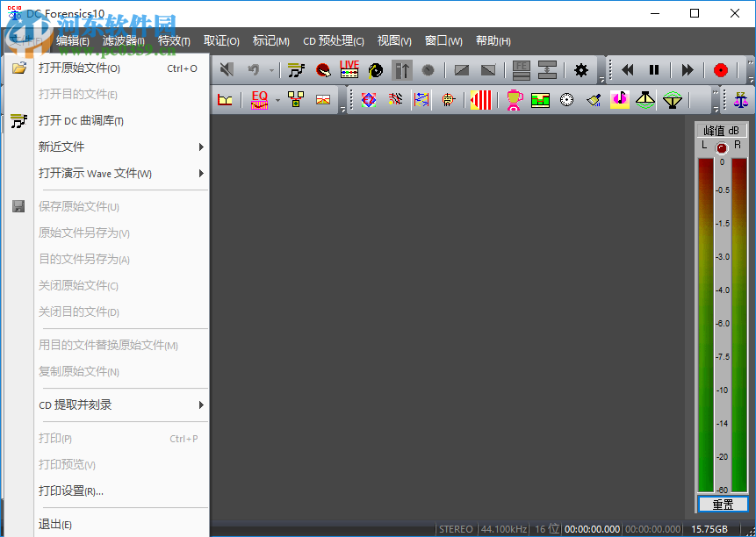Click the EZ diamond filter toolbar icon
Viewport: 756px width, 537px height.
(369, 100)
